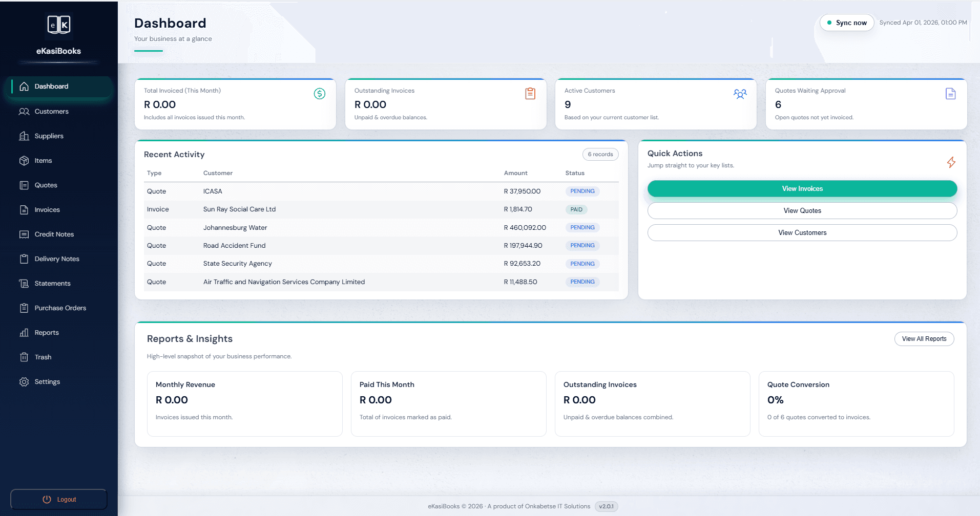Click the 6 records badge on Recent Activity
The height and width of the screenshot is (516, 980).
600,154
